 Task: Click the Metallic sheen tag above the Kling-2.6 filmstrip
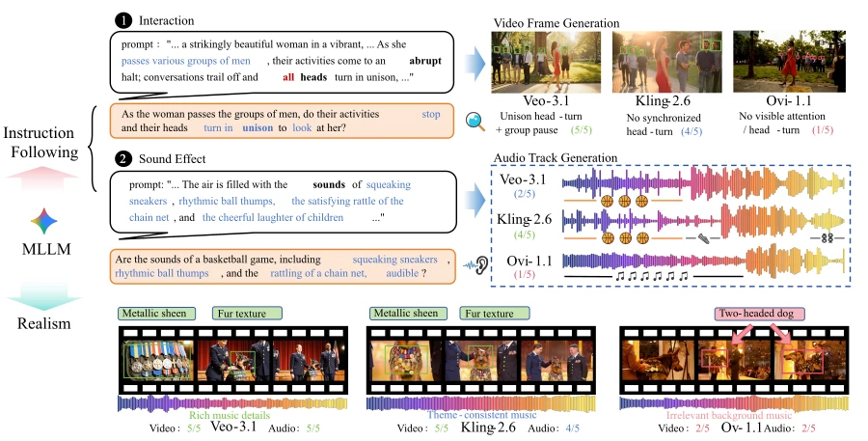408,314
